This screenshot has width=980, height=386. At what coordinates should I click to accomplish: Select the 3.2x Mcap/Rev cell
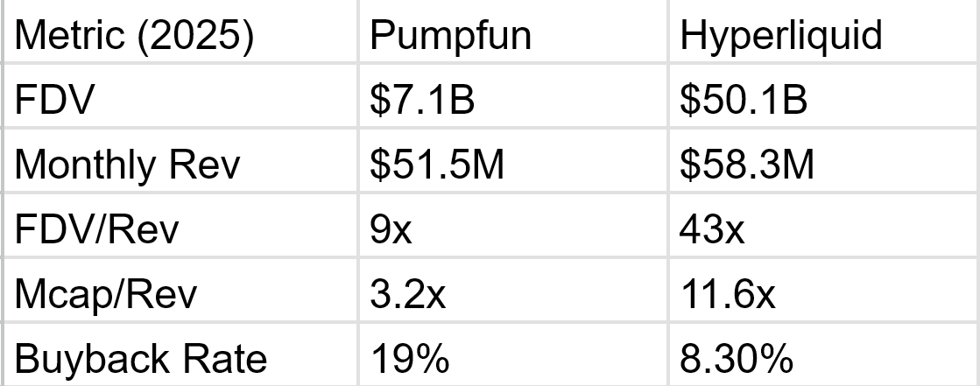click(x=407, y=295)
